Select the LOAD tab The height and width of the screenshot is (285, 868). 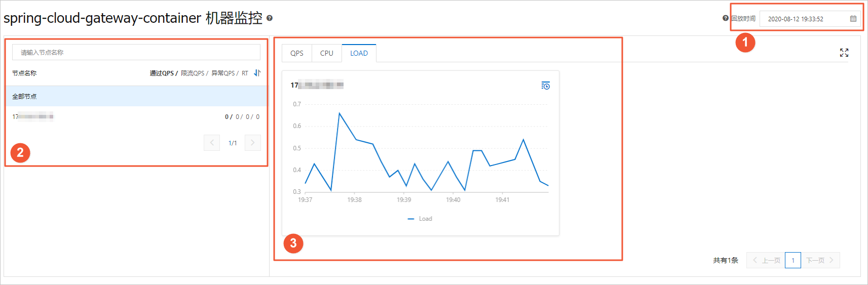click(359, 53)
